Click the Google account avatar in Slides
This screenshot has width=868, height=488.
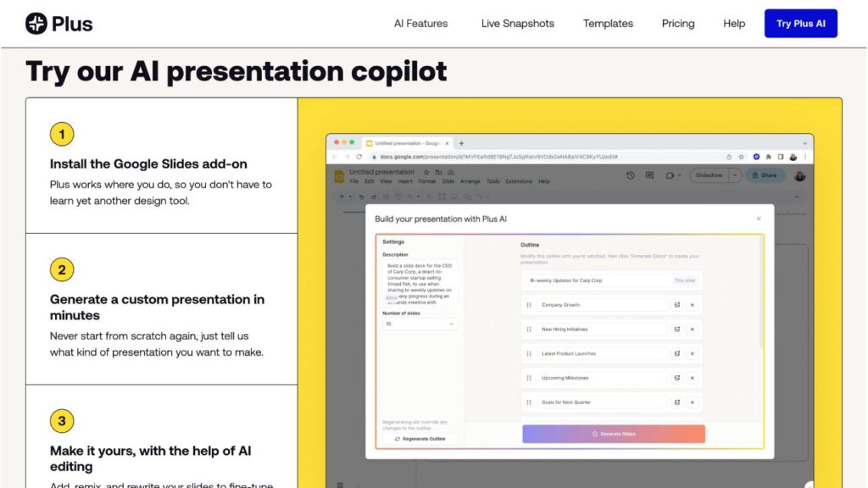(x=799, y=176)
